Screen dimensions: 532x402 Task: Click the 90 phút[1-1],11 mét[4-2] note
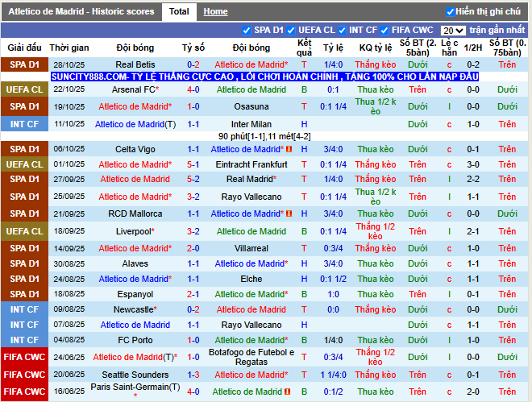[x=264, y=137]
